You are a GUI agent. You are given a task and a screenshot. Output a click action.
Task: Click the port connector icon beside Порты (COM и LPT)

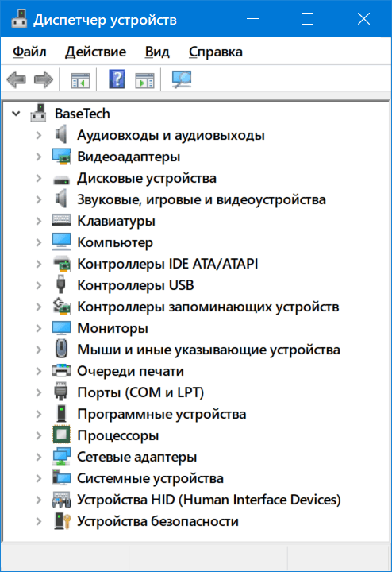click(x=61, y=392)
